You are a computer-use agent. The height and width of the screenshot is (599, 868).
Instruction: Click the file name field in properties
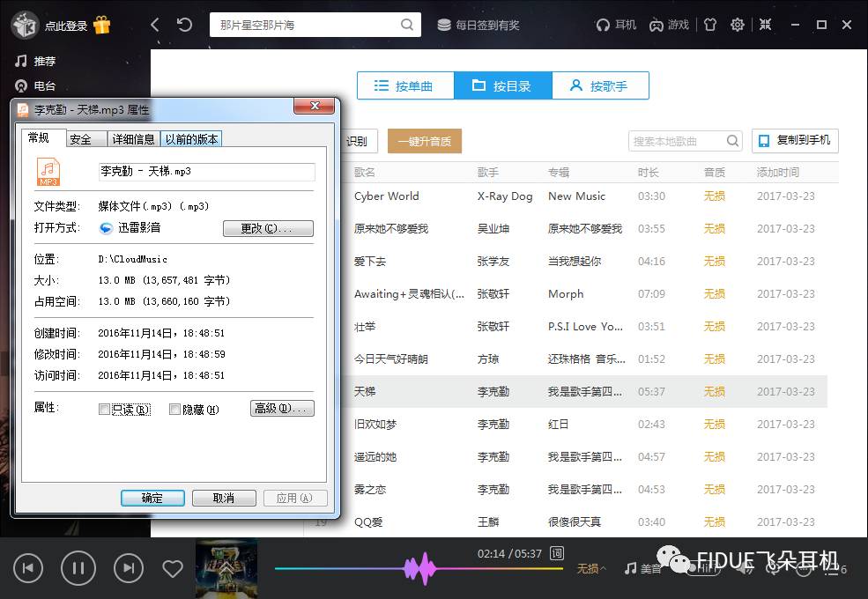(207, 172)
